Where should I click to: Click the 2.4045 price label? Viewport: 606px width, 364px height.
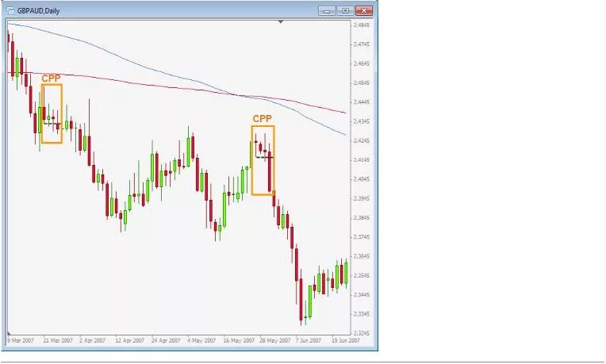pyautogui.click(x=362, y=179)
